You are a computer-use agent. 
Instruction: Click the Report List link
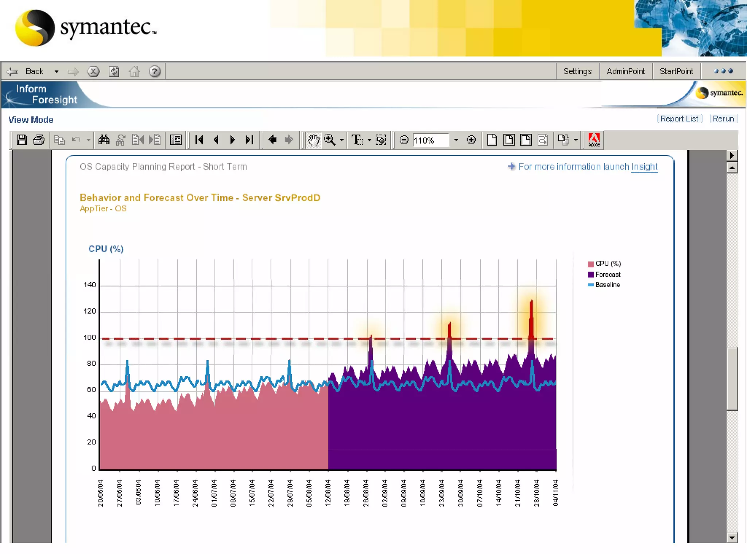pos(679,119)
